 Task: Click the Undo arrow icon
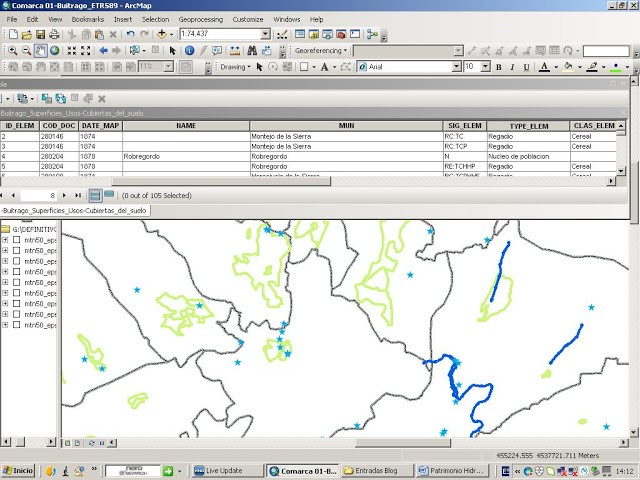[131, 34]
